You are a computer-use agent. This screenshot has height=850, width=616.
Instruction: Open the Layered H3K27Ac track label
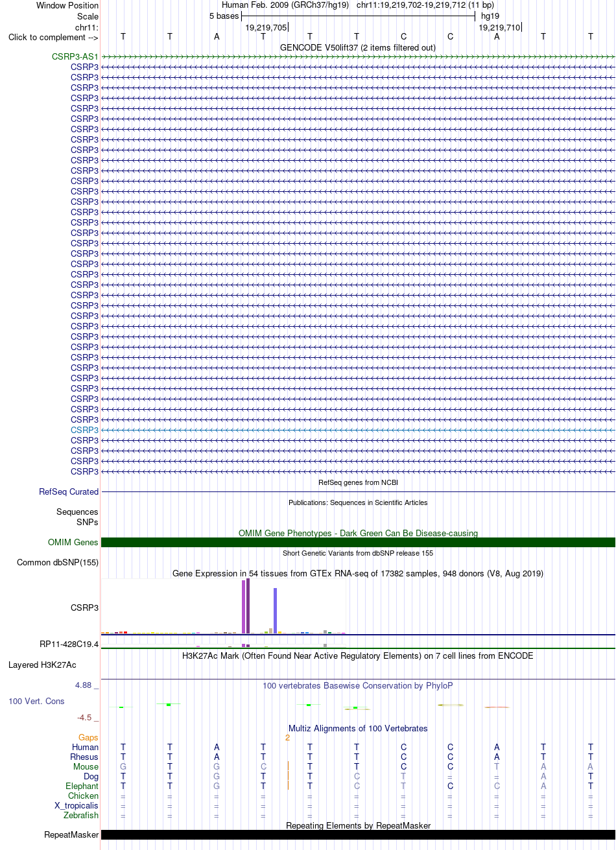[x=42, y=665]
